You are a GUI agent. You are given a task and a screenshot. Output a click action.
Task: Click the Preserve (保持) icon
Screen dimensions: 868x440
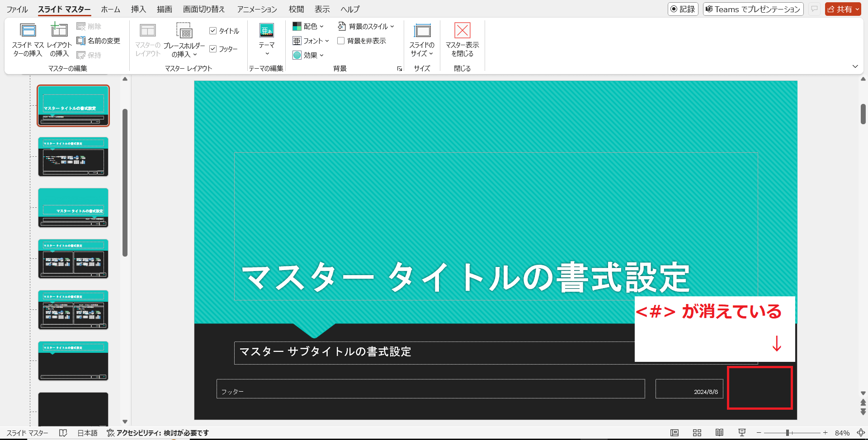(x=81, y=55)
